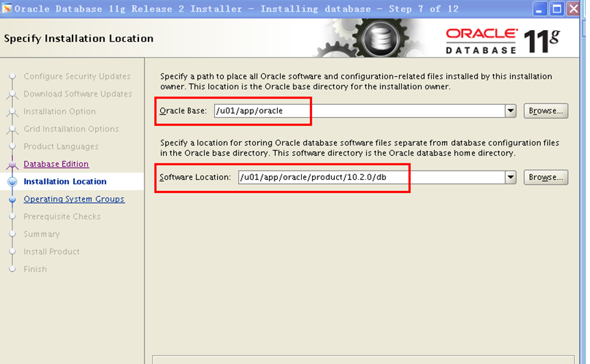The image size is (590, 364).
Task: Click Browse button next to Oracle Base
Action: pos(546,111)
